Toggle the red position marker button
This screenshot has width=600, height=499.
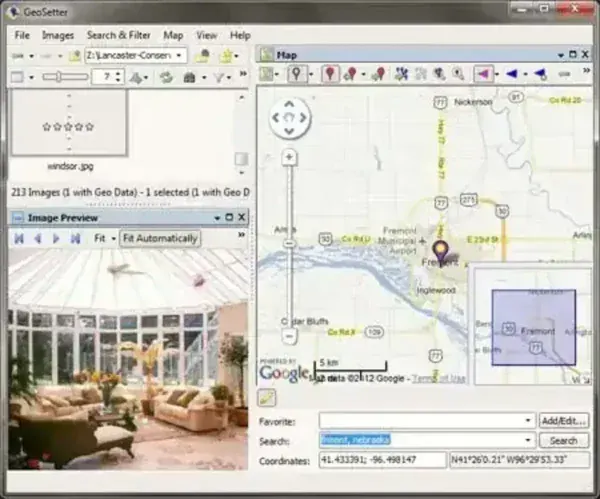330,73
